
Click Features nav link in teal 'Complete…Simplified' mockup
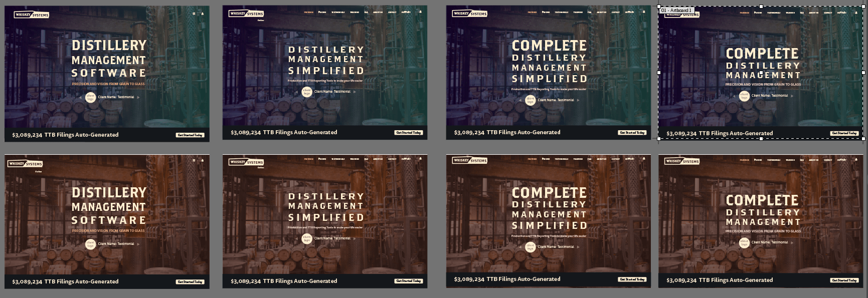click(x=532, y=12)
